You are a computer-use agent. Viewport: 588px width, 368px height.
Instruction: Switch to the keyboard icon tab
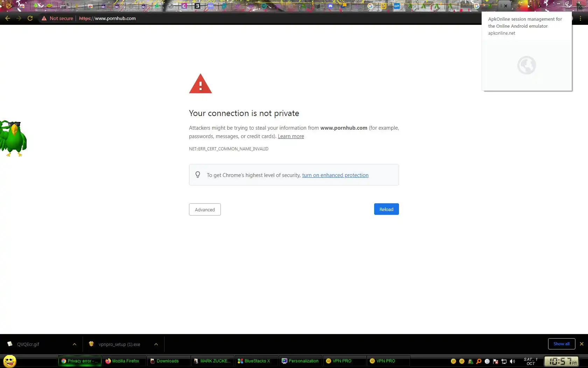pyautogui.click(x=63, y=6)
